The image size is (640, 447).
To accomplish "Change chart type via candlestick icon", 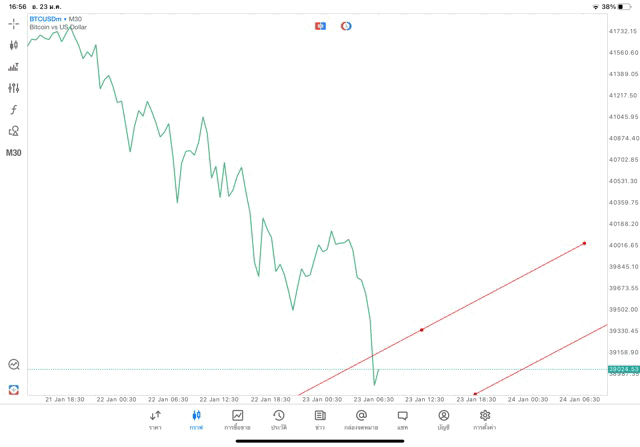I will (14, 45).
